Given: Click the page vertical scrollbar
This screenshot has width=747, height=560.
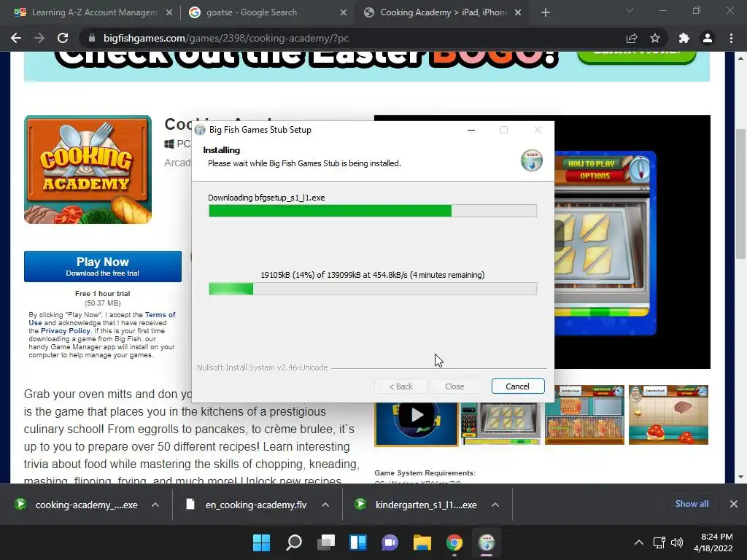Looking at the screenshot, I should pos(740,194).
